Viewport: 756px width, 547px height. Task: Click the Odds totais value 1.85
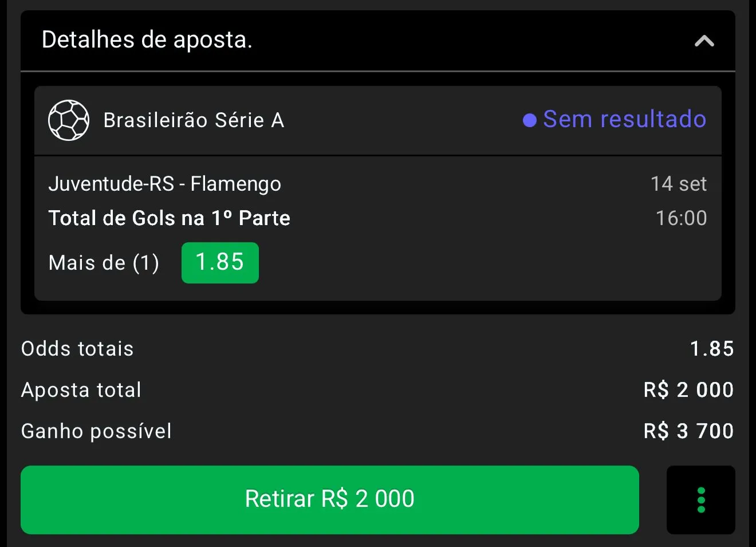click(x=712, y=349)
